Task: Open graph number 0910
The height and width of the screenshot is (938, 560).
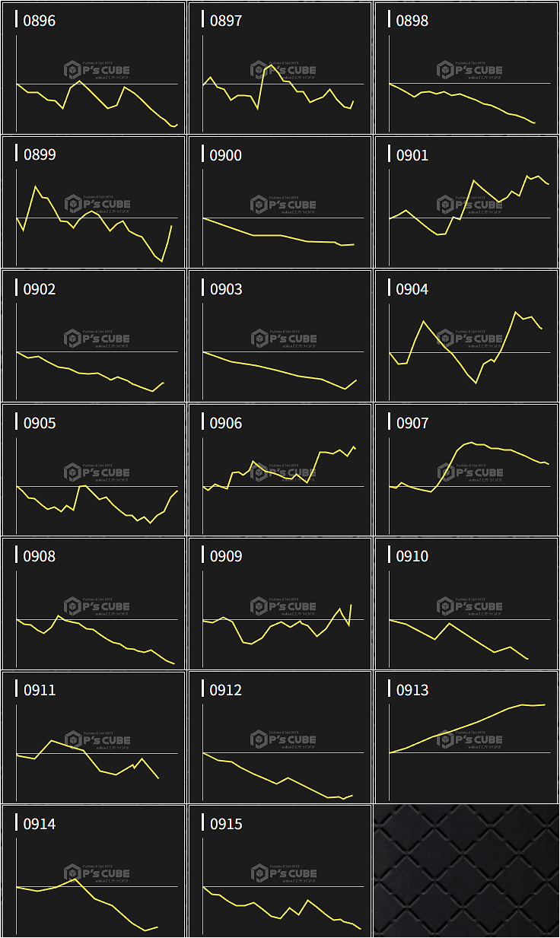Action: pos(466,604)
